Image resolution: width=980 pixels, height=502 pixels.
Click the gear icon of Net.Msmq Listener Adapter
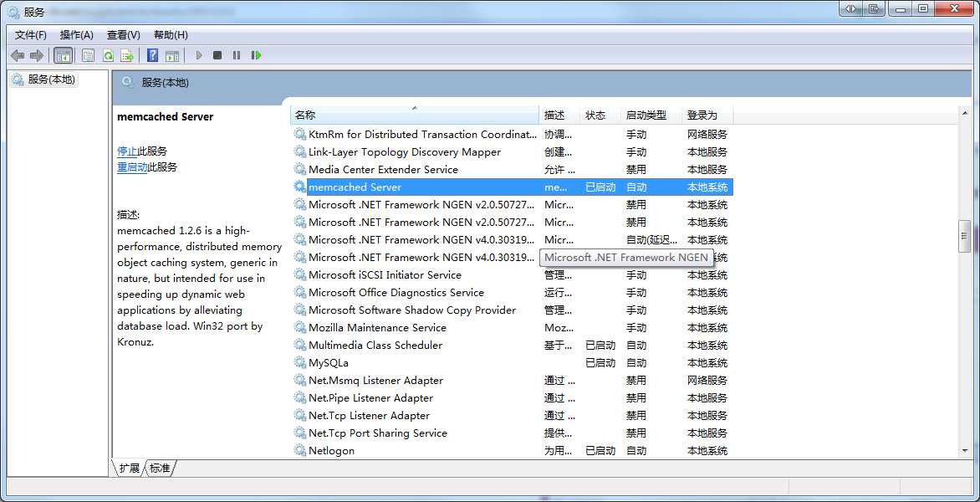pos(300,380)
